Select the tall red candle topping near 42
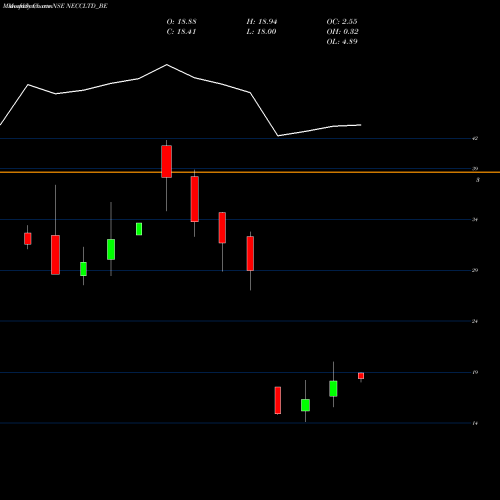500x500 pixels. [x=167, y=161]
